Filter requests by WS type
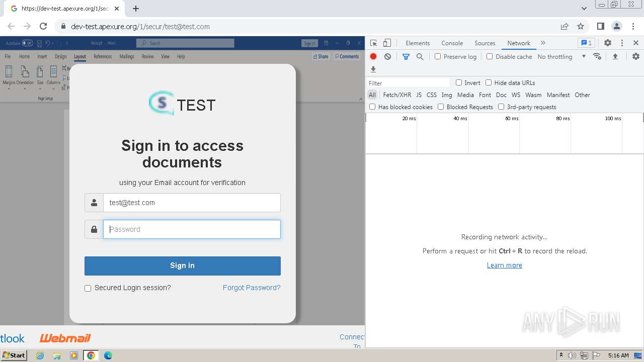This screenshot has height=362, width=644. [x=516, y=95]
